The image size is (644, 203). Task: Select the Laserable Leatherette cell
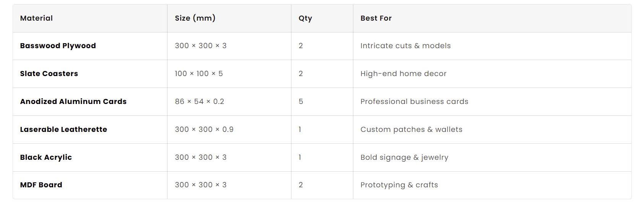(x=63, y=129)
